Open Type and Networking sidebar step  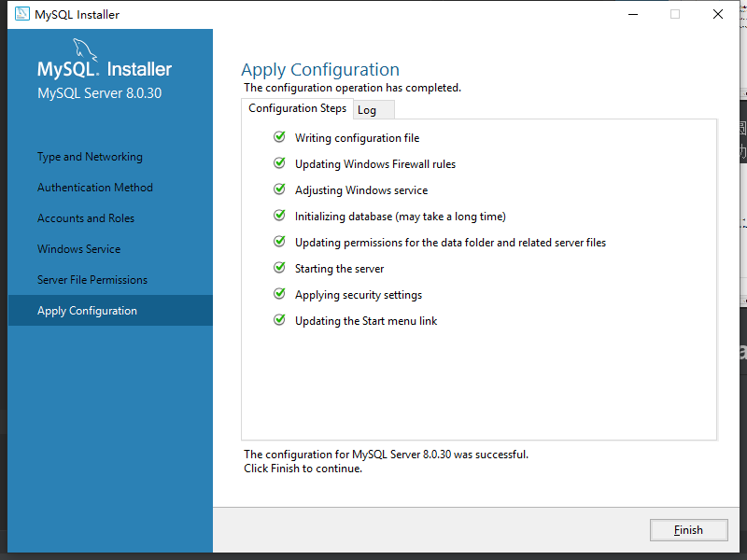(x=90, y=157)
